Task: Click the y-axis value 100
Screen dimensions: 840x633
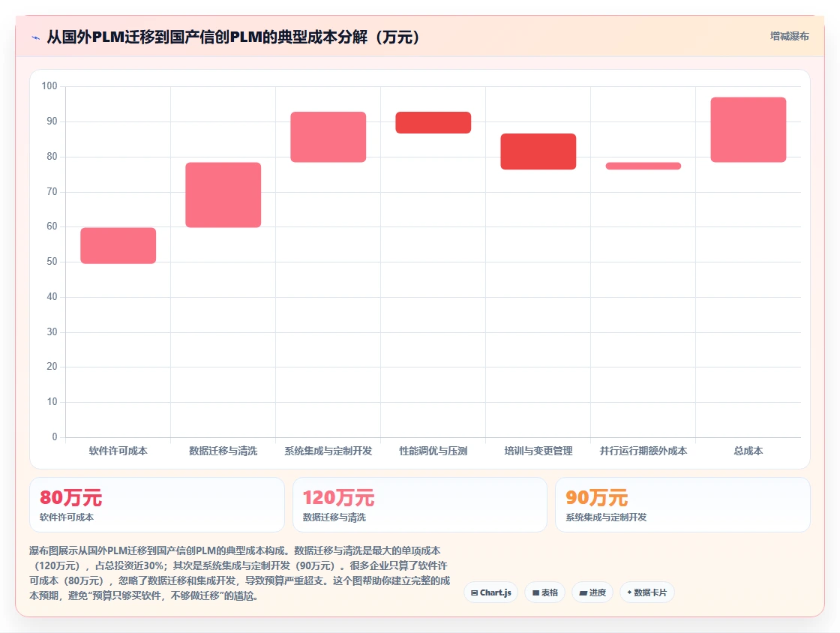Action: (49, 85)
